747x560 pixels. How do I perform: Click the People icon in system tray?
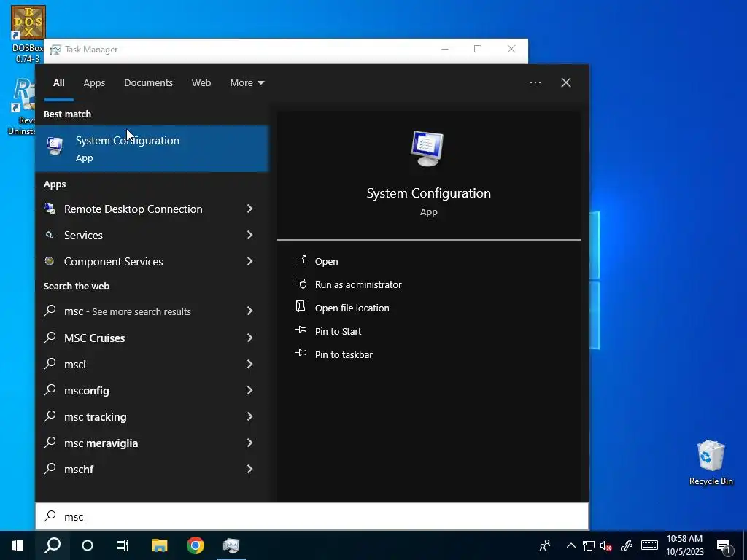pyautogui.click(x=545, y=545)
